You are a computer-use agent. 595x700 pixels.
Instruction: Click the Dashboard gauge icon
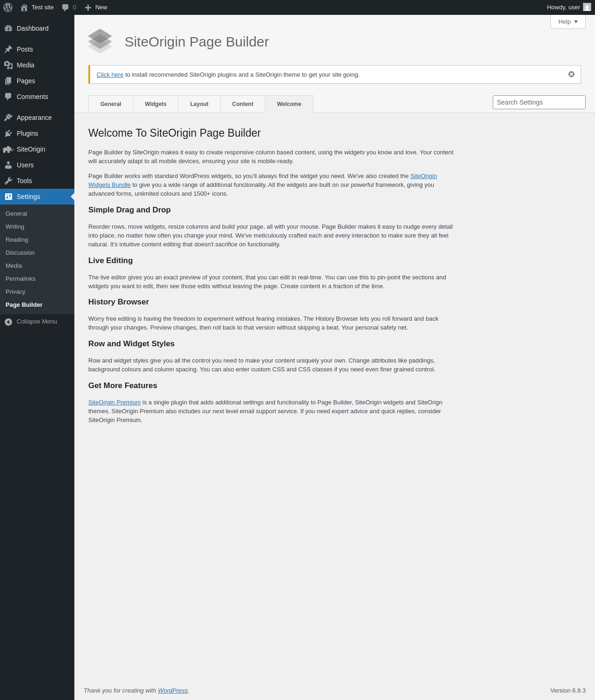pos(8,28)
